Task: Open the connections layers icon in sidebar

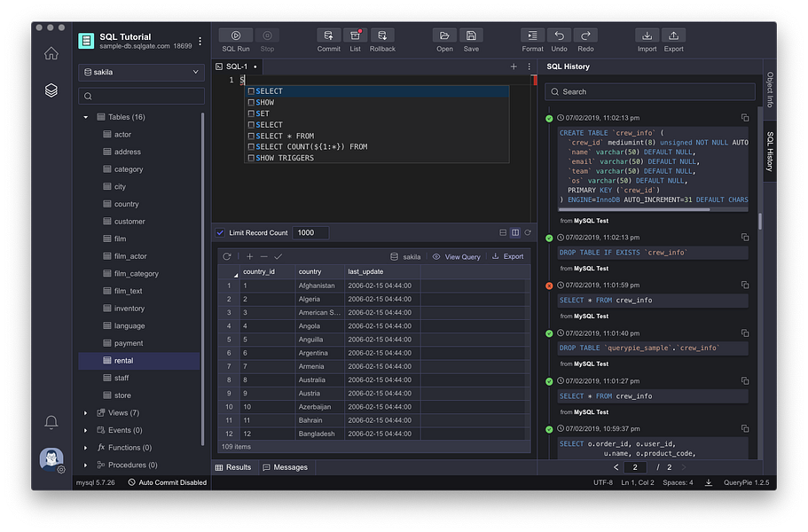Action: coord(51,90)
